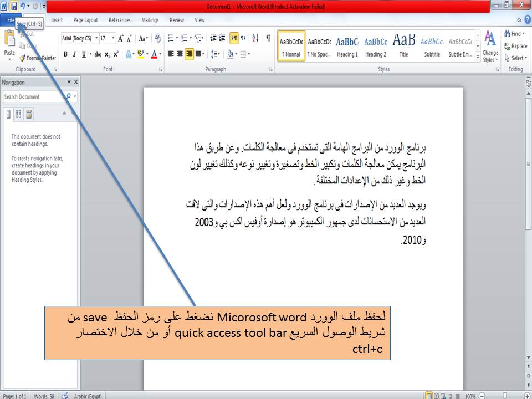The width and height of the screenshot is (532, 399).
Task: Click Grow Font icon
Action: pos(120,38)
